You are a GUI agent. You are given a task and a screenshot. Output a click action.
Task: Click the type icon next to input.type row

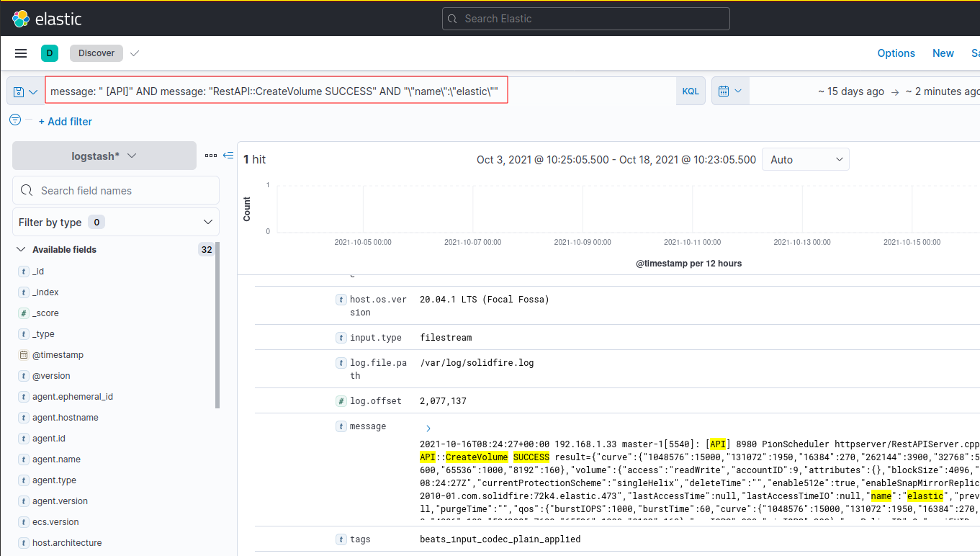(341, 338)
